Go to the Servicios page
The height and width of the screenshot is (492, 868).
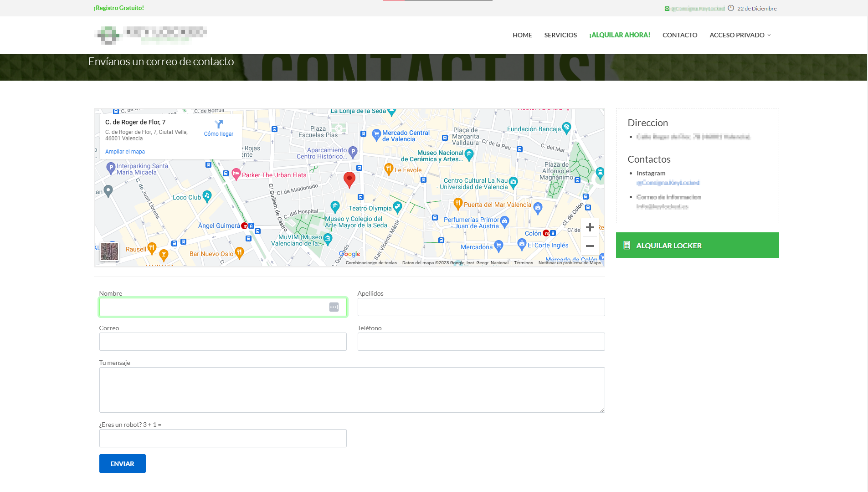click(560, 35)
